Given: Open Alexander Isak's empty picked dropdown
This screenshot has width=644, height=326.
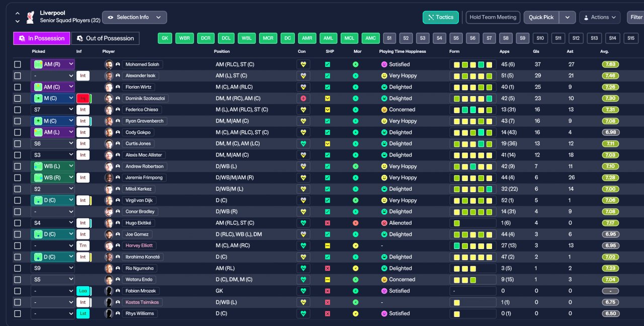Looking at the screenshot, I should pyautogui.click(x=53, y=76).
